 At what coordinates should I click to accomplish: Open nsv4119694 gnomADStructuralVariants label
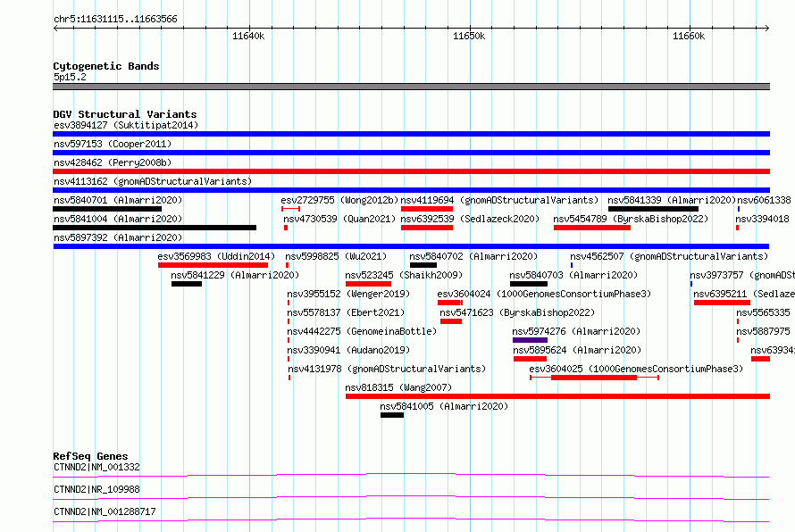point(499,200)
